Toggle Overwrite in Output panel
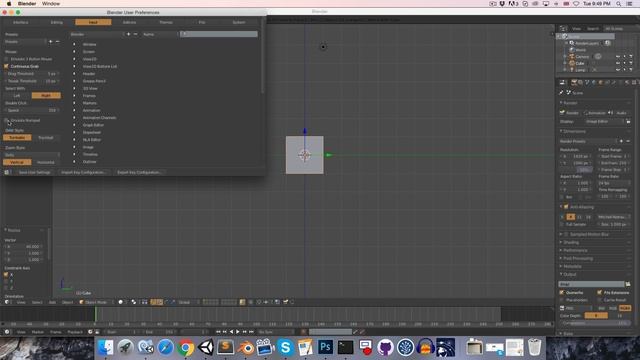This screenshot has width=640, height=360. [562, 293]
